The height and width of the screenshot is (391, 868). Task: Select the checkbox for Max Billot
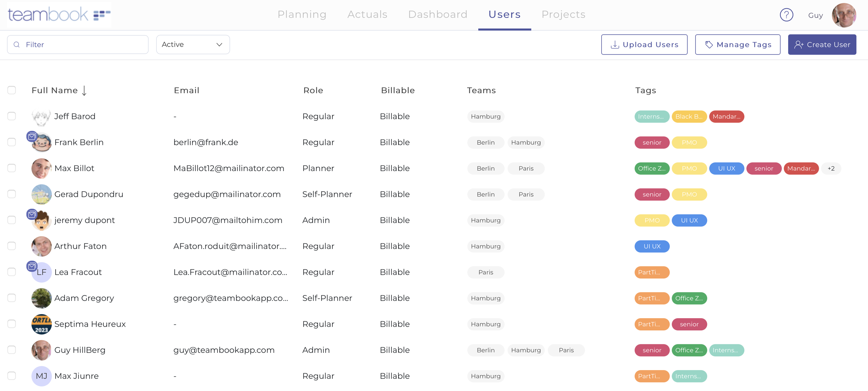12,168
